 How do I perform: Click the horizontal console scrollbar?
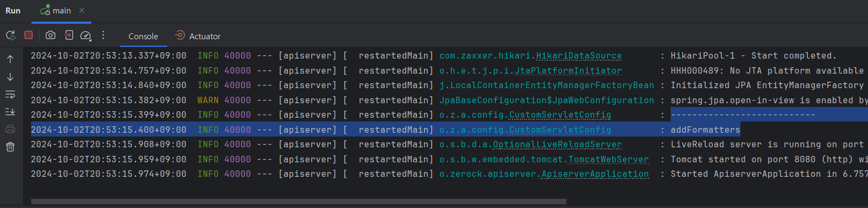pos(298,202)
